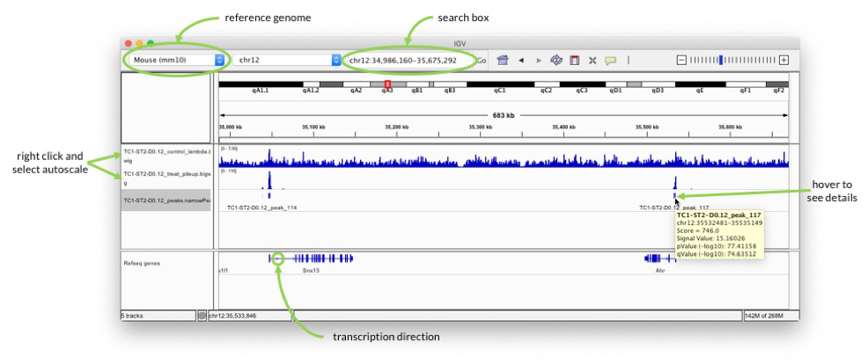This screenshot has width=868, height=364.
Task: Select the TC1-ST2-D0.12_peaks.narrowPeak track name
Action: [166, 200]
